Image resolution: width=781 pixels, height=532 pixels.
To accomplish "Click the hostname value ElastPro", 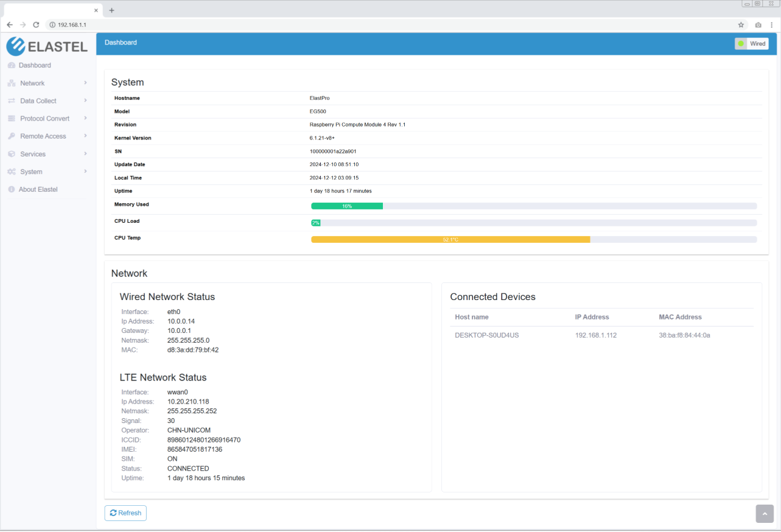I will click(x=320, y=98).
